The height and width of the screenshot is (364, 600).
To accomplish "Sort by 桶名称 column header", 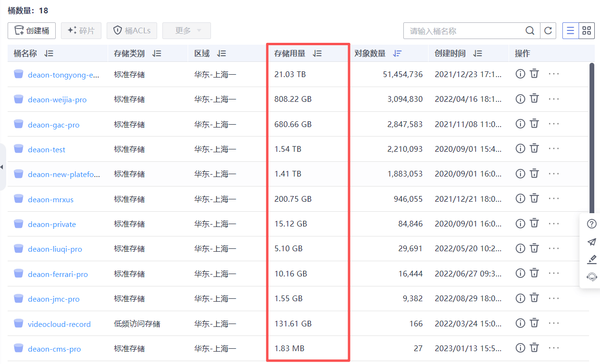I will [49, 54].
